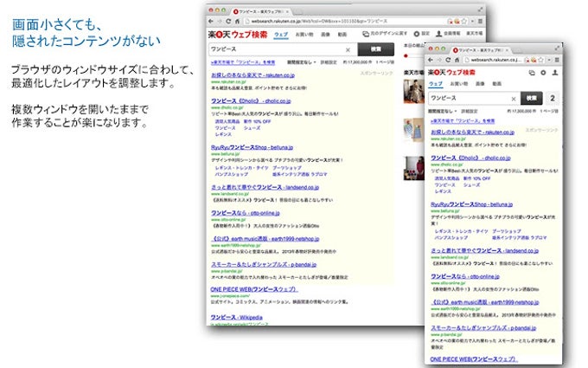Screen dimensions: 588x368
Task: Open p-bandai.jp result in the small window
Action: coord(483,328)
